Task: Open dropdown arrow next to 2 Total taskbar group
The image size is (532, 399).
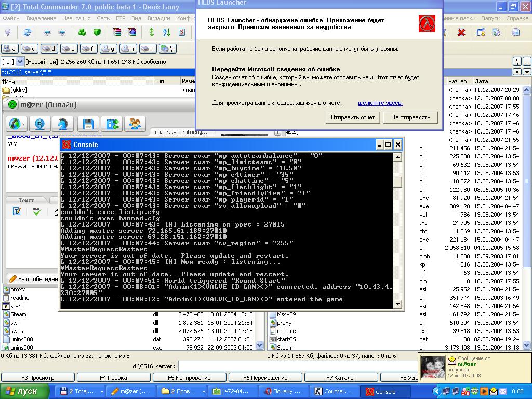Action: tap(101, 391)
